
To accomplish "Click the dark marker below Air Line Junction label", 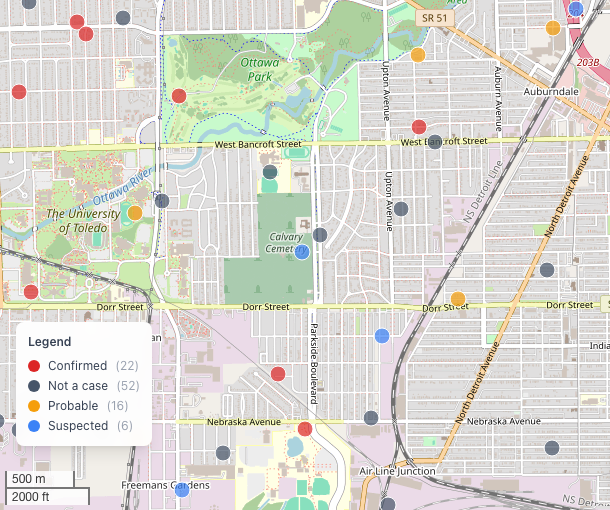I will tap(388, 504).
